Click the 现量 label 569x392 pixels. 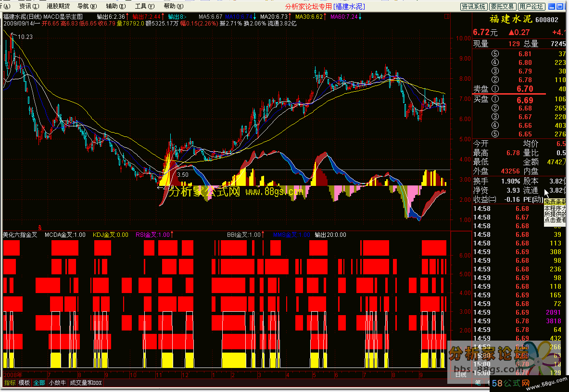point(481,44)
